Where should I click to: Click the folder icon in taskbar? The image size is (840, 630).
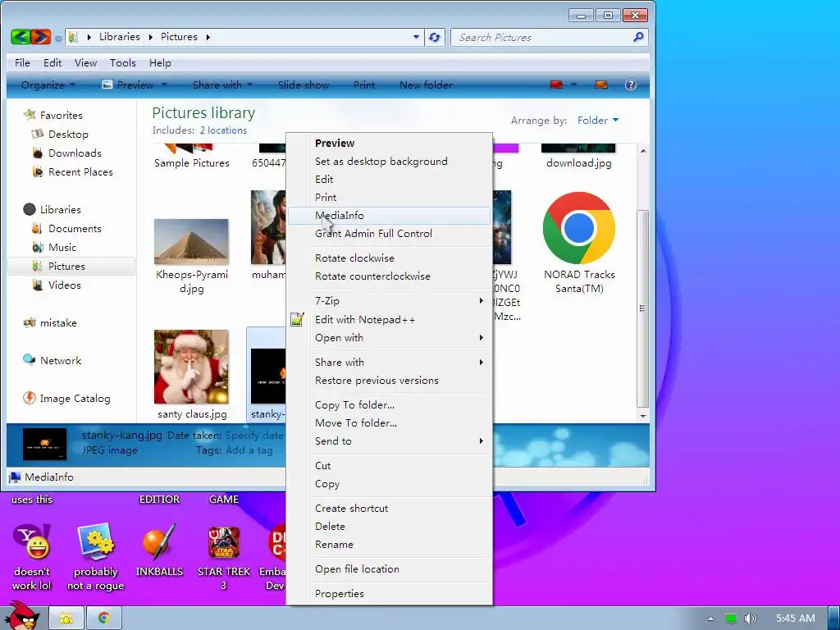point(66,619)
